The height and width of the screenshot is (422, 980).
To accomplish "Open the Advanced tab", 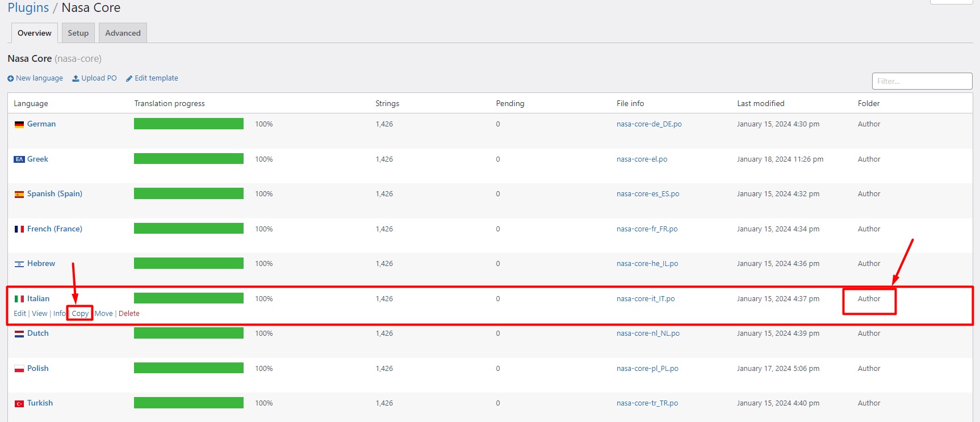I will 123,33.
